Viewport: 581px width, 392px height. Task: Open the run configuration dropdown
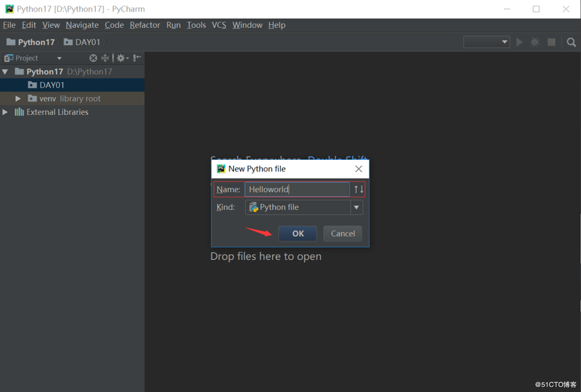[x=486, y=42]
